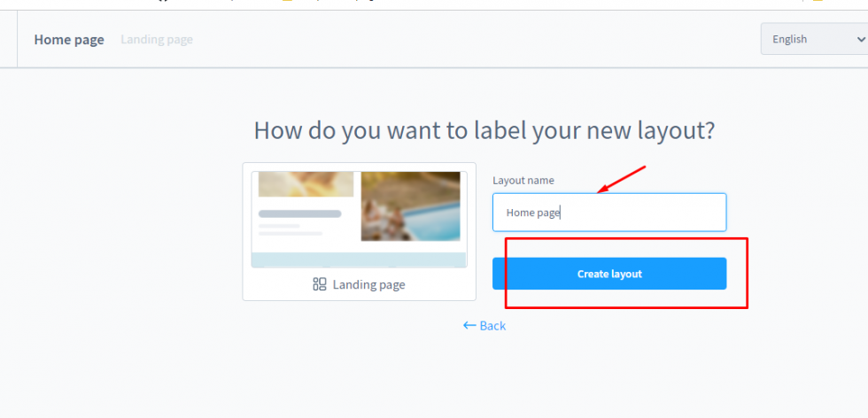Click the "Home page" title in the header
This screenshot has width=868, height=418.
click(x=69, y=39)
